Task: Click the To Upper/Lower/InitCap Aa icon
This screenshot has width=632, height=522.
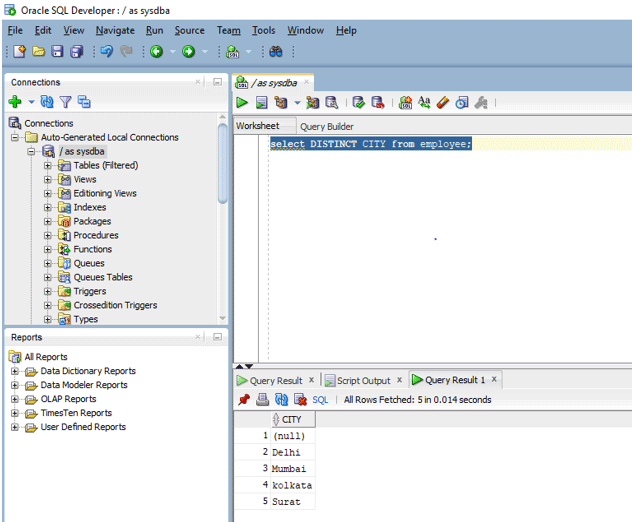Action: tap(424, 103)
